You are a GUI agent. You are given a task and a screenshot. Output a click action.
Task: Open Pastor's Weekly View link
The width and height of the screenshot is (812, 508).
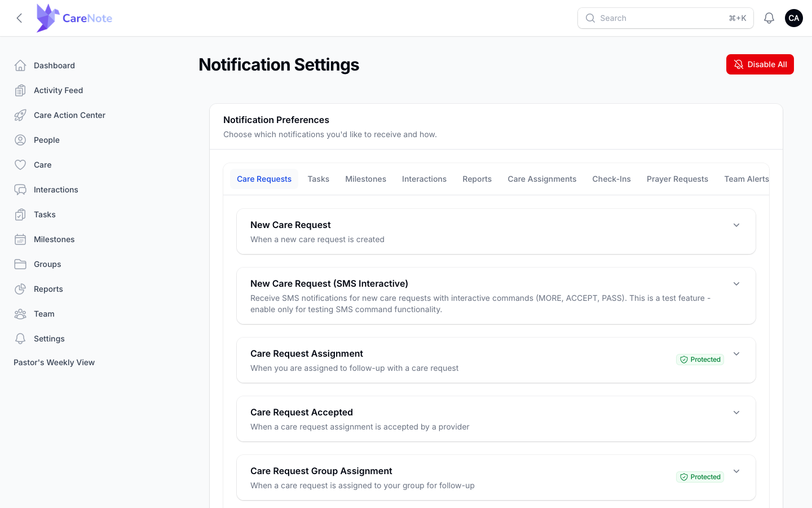(x=54, y=362)
